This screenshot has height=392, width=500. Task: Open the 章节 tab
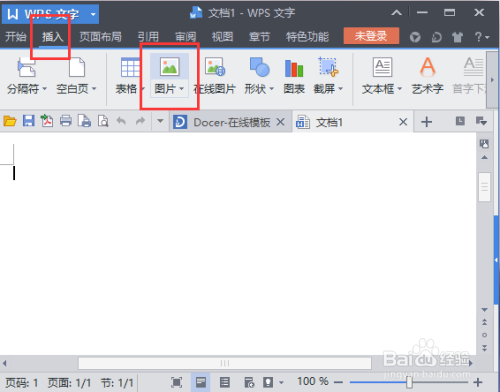(x=259, y=37)
